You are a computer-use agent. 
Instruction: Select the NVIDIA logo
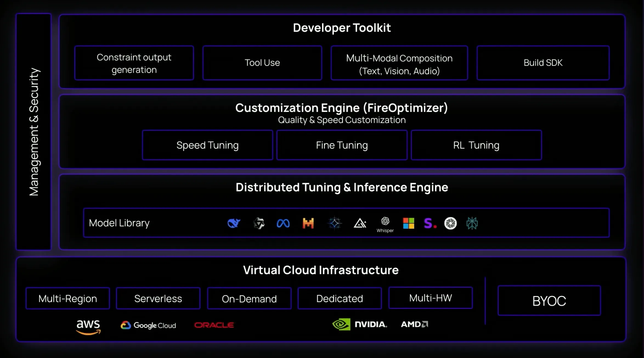360,324
